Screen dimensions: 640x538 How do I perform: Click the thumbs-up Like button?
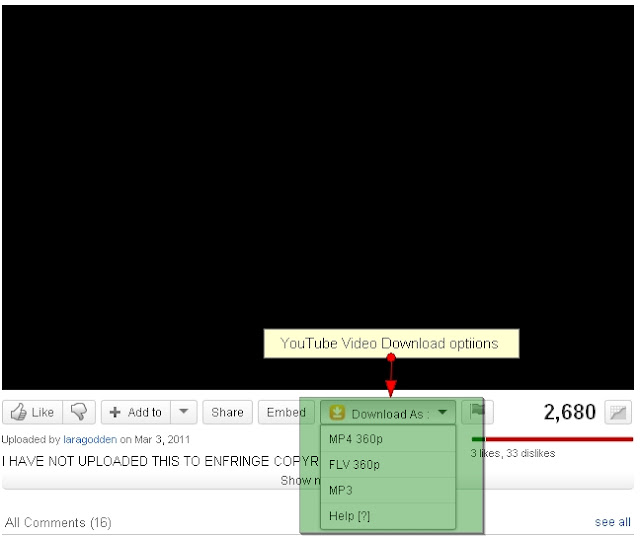click(33, 412)
